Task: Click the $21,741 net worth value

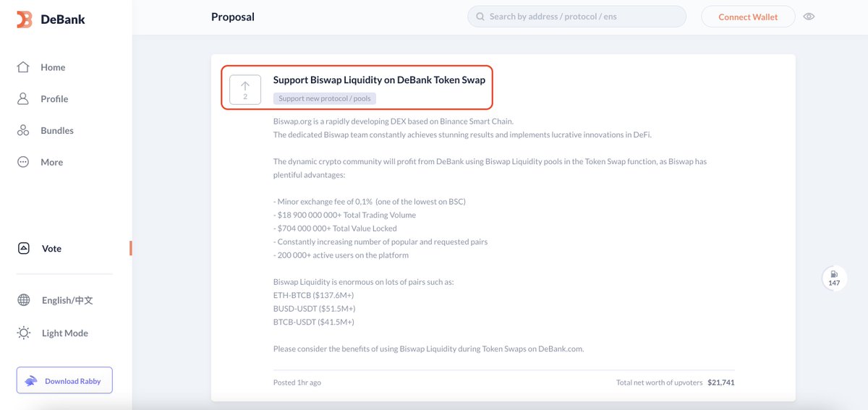Action: click(x=721, y=383)
